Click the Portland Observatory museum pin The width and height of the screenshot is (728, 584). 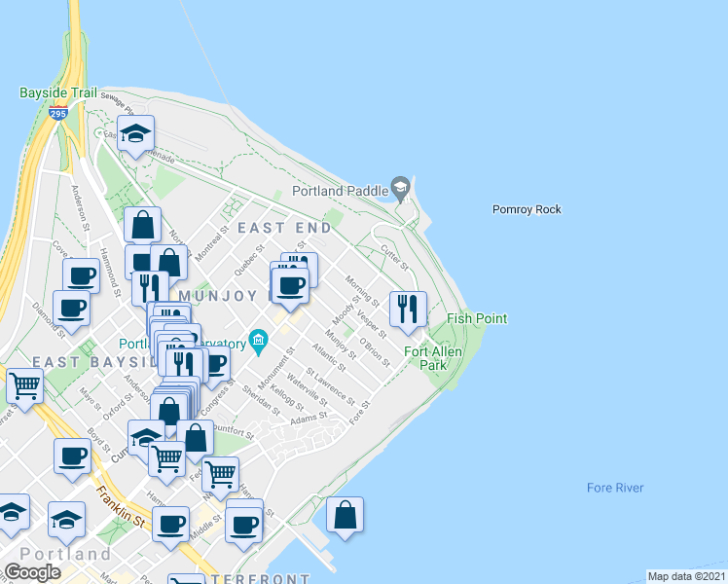click(x=258, y=343)
